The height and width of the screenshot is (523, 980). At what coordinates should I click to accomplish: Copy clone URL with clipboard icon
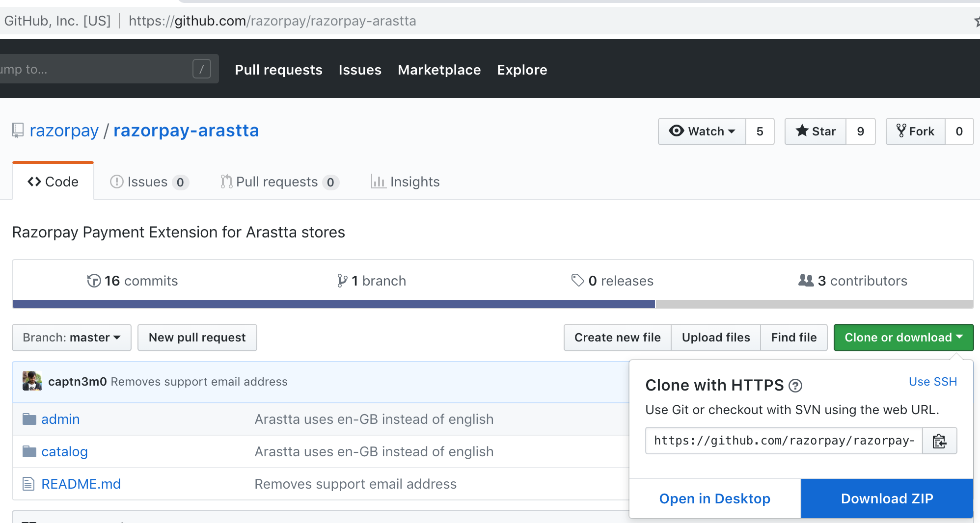[939, 441]
